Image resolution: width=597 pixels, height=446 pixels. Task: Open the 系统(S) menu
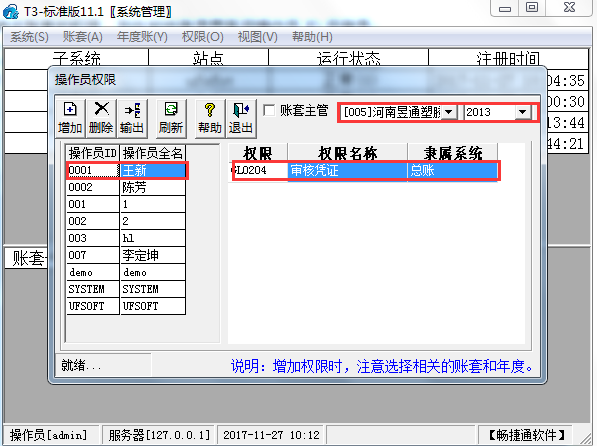pos(29,37)
